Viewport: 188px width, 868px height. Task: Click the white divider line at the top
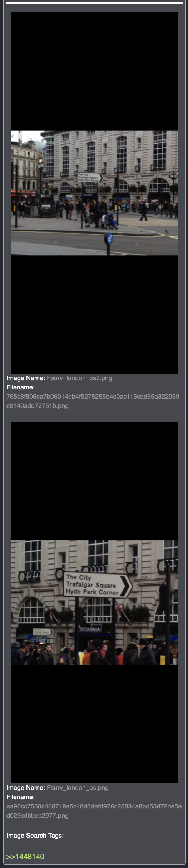[94, 3]
